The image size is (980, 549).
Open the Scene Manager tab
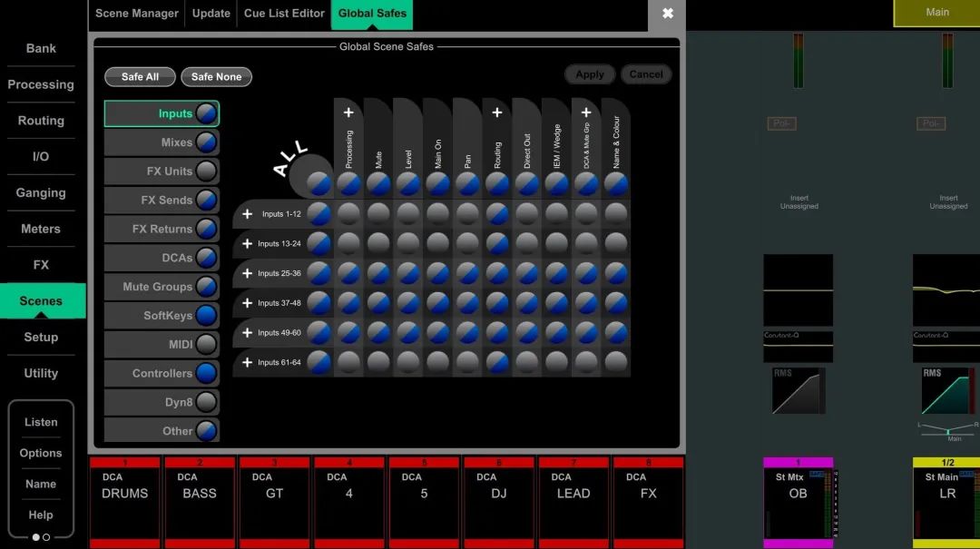click(137, 14)
